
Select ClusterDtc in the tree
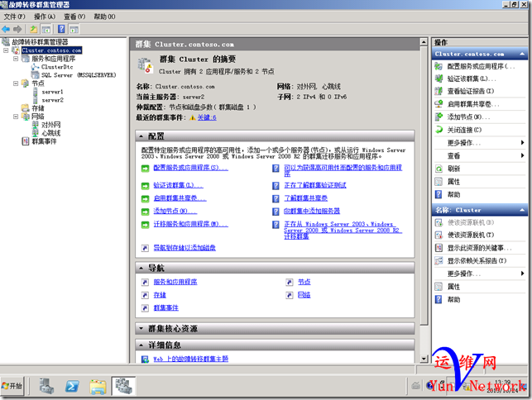(x=57, y=67)
